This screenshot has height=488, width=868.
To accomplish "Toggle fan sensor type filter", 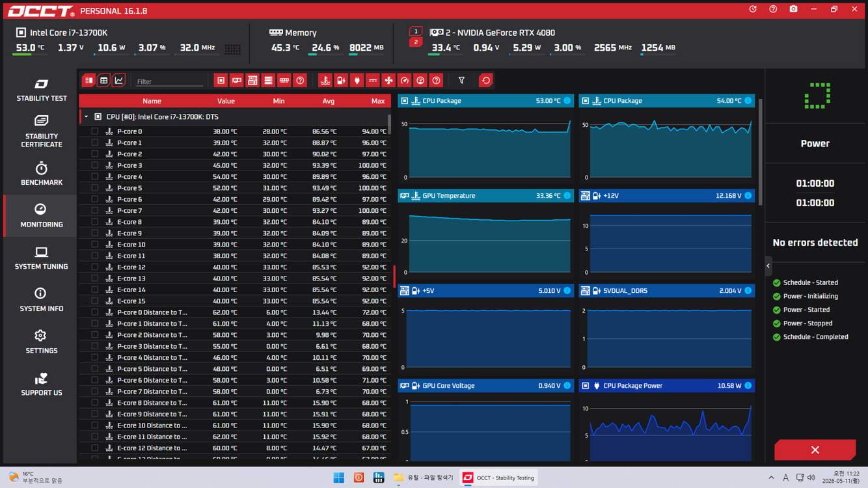I will pos(388,81).
